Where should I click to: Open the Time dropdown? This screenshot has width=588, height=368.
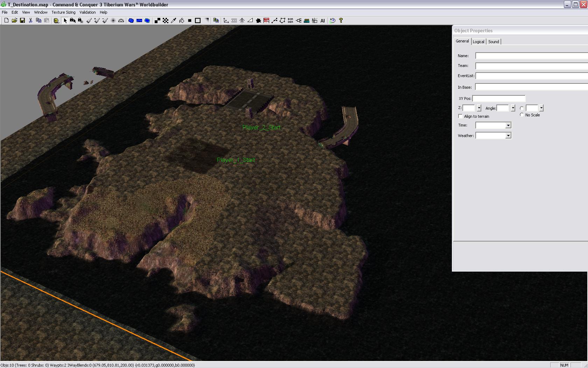tap(508, 125)
